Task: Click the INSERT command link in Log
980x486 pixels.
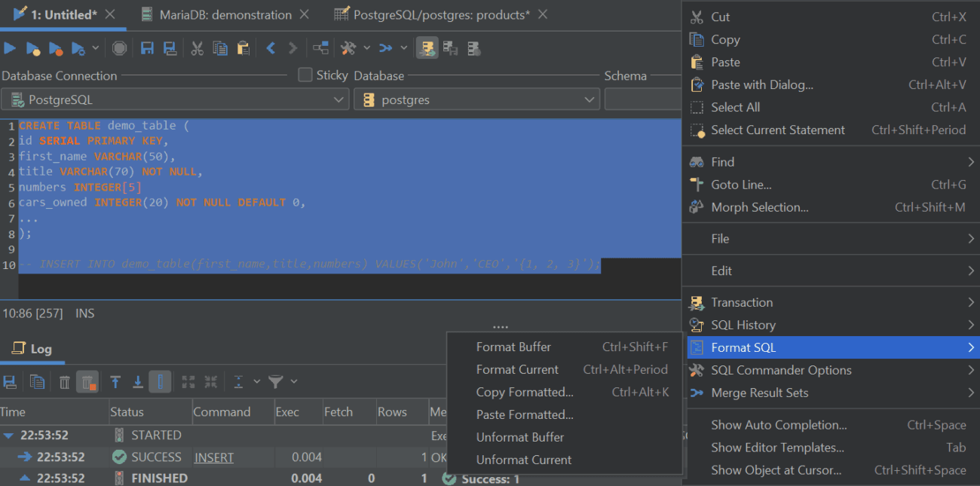Action: coord(213,457)
